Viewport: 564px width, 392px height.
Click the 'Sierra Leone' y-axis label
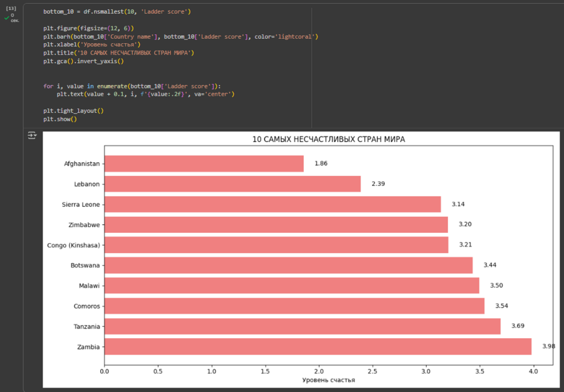click(x=80, y=204)
